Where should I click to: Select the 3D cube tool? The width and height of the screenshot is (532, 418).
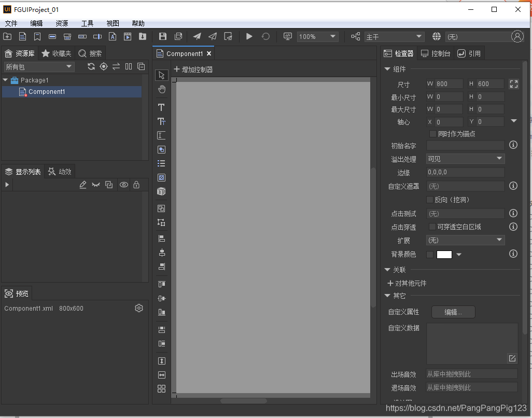coord(161,191)
